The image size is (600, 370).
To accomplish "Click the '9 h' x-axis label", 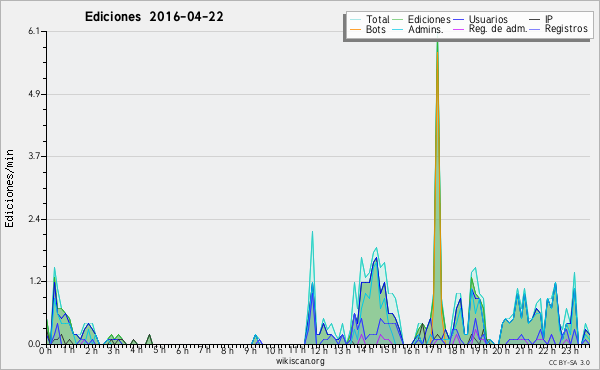I will (250, 351).
